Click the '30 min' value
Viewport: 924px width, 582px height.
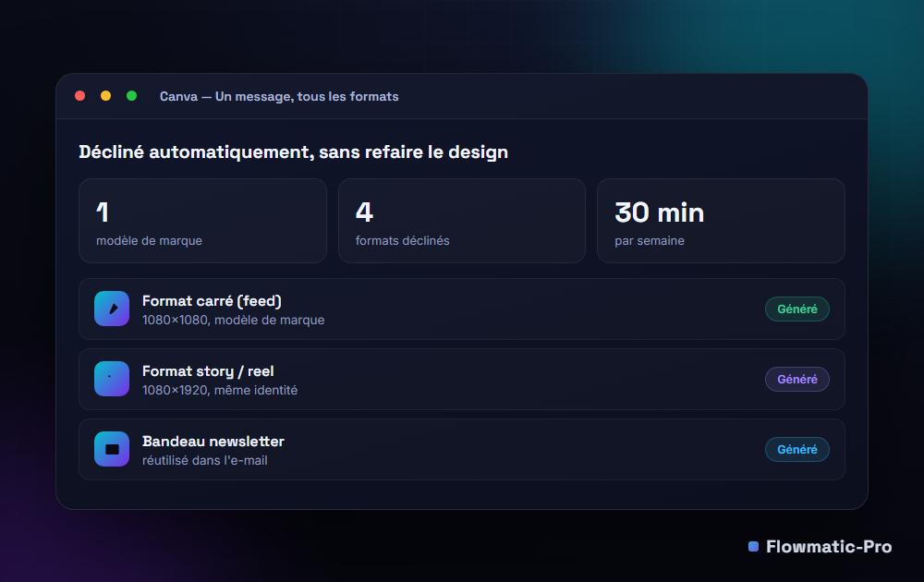(660, 212)
